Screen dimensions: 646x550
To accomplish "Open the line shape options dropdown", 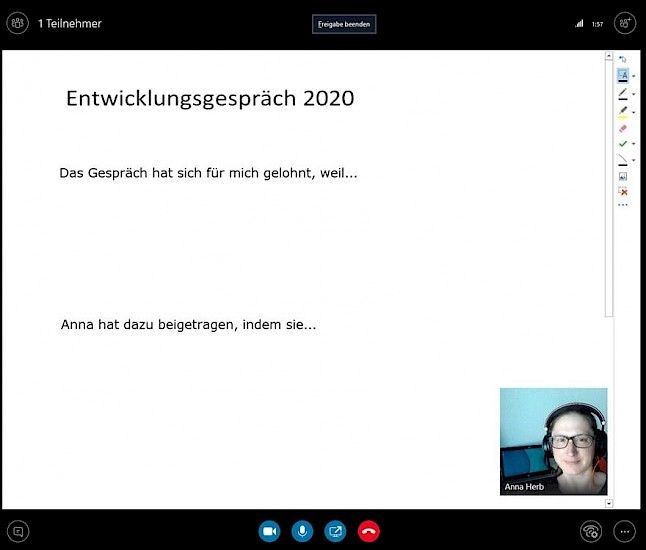I will pos(634,160).
